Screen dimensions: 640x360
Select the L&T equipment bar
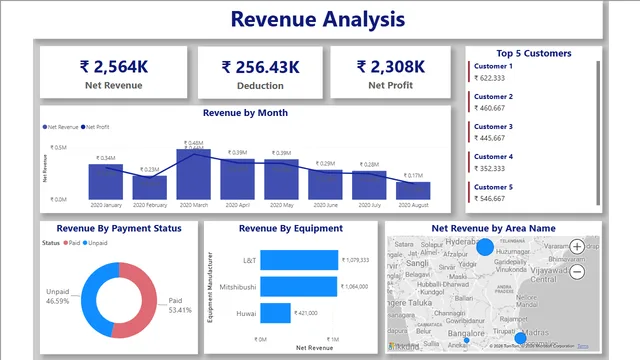pos(299,260)
